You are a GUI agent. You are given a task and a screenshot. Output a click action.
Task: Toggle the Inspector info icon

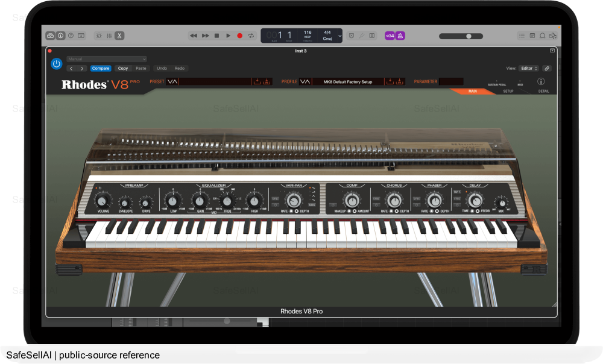(61, 36)
